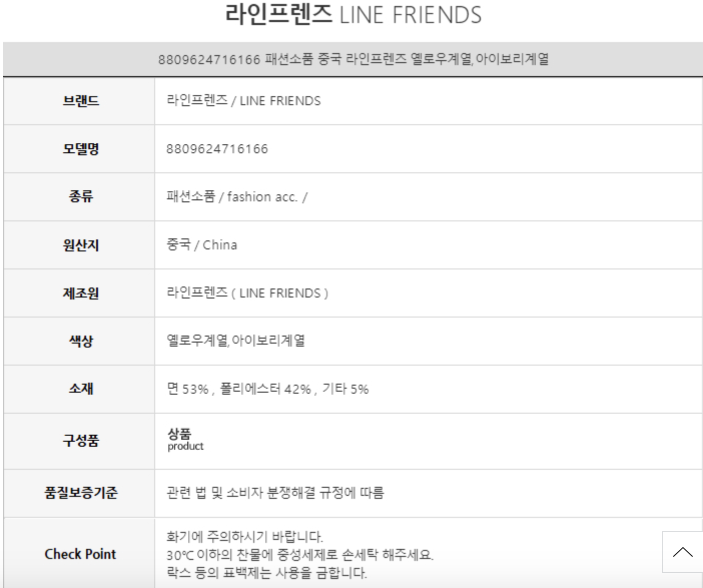Click the LINE FRIENDS page title
The width and height of the screenshot is (703, 588).
353,15
